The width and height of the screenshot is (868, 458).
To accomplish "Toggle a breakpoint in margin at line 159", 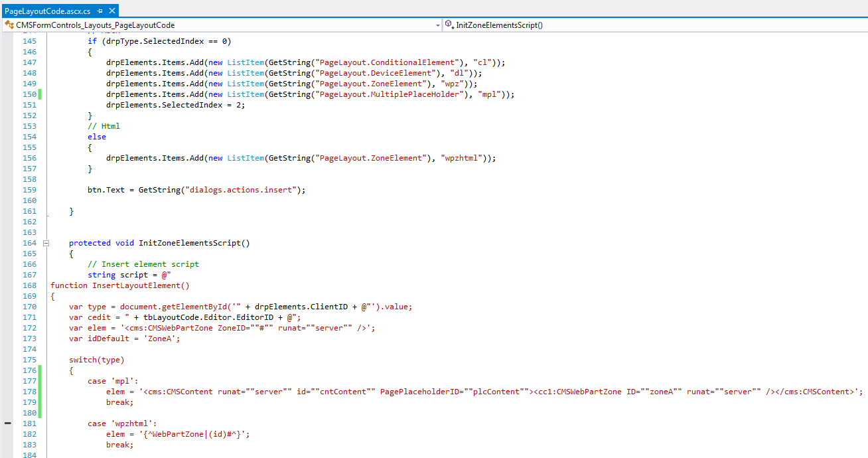I will click(7, 190).
